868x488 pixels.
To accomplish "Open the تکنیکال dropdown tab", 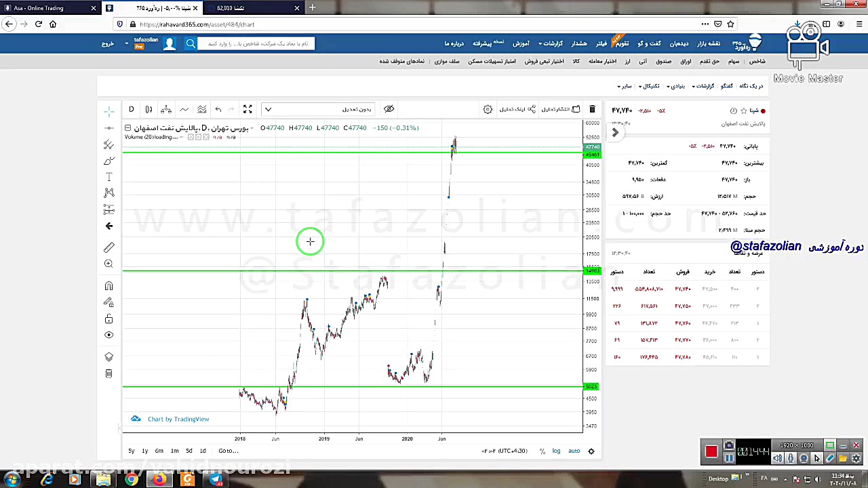I will 649,86.
